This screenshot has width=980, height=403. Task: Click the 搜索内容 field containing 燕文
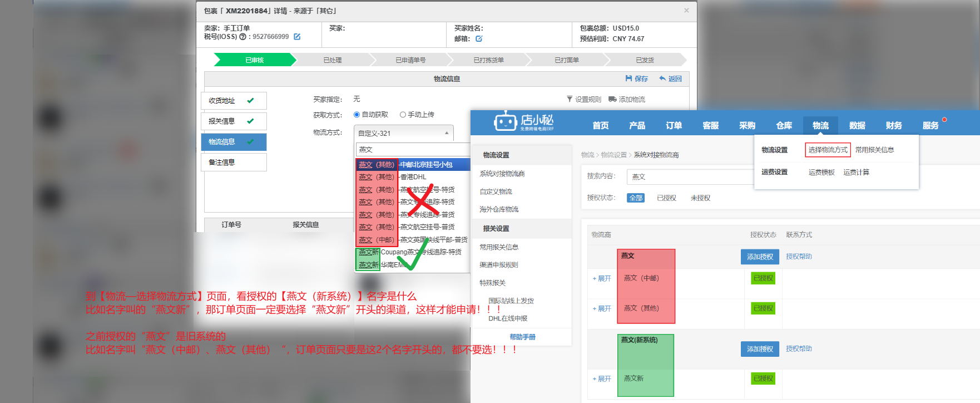[690, 177]
